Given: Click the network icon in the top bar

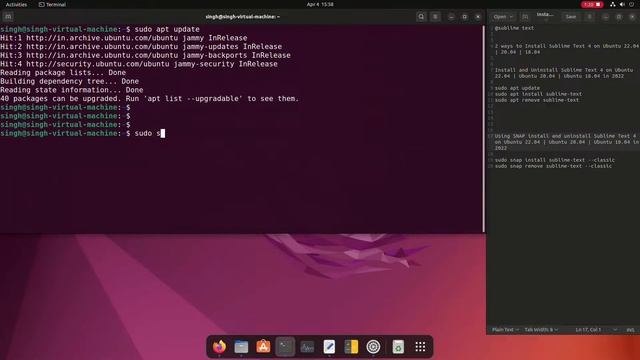Looking at the screenshot, I should point(613,4).
